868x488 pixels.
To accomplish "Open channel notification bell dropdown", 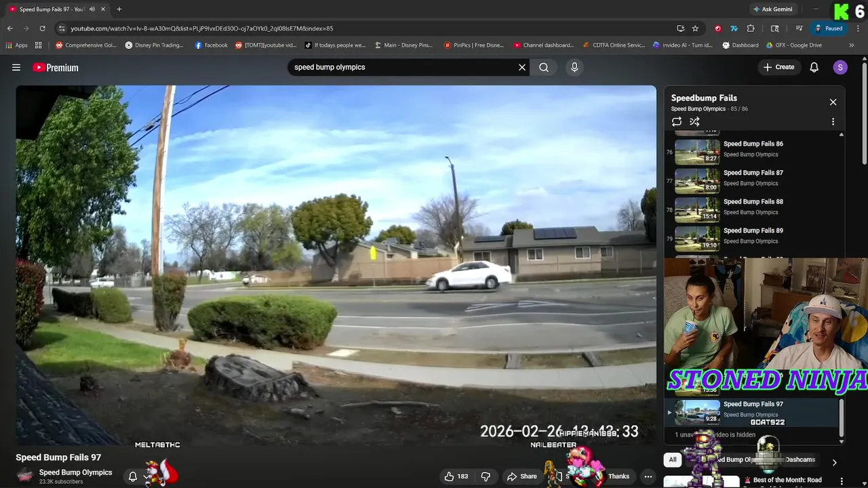I will coord(138,476).
